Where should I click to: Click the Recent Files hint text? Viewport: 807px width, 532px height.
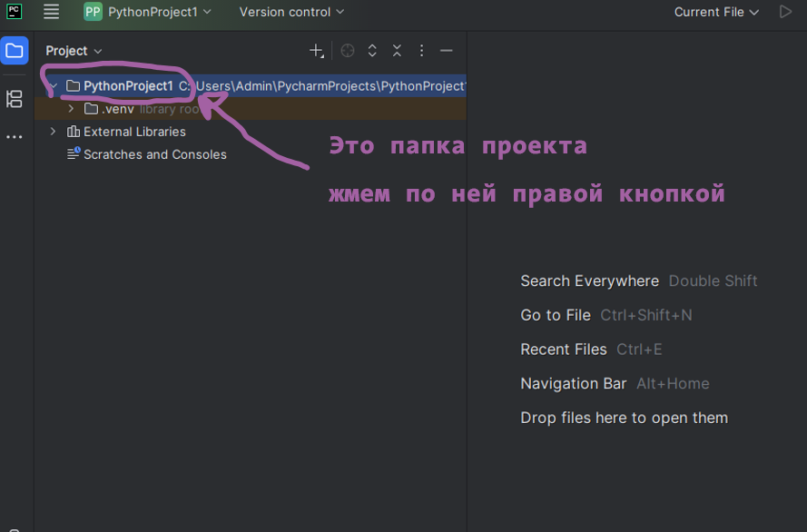(x=564, y=350)
